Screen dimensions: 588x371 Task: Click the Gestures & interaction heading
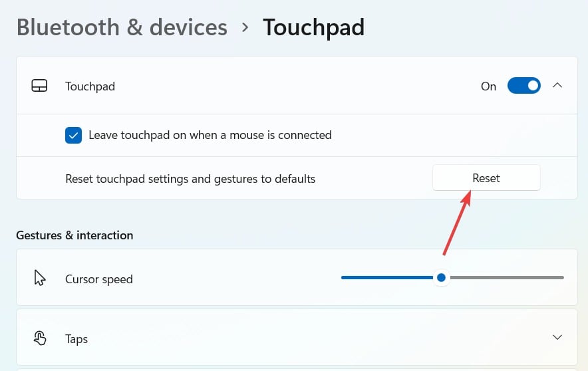pyautogui.click(x=74, y=235)
